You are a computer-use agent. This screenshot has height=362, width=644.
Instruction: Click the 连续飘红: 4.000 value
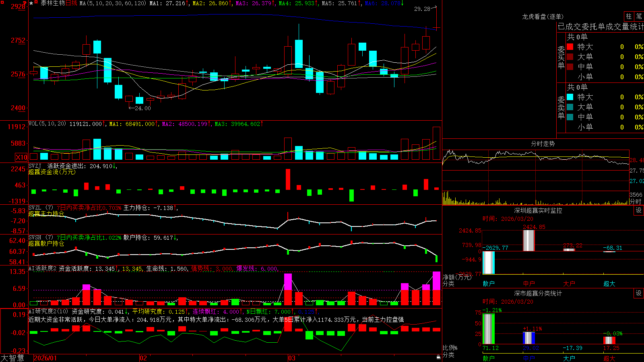(x=216, y=311)
